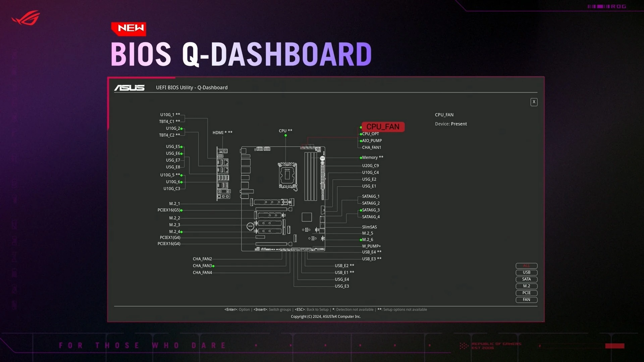Select the CHA_FAN3 header label
Screen dimensions: 644x362
(202, 266)
